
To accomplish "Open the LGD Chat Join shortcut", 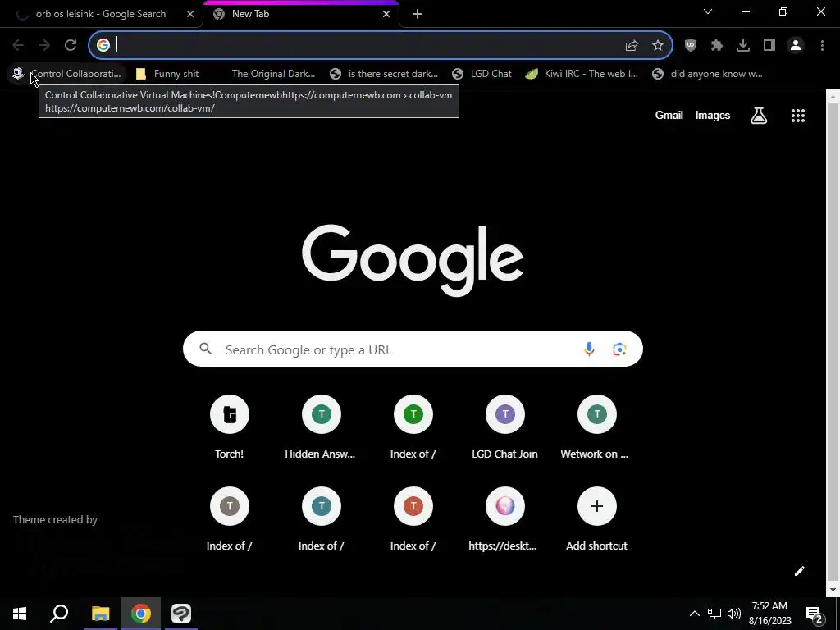I will tap(504, 428).
